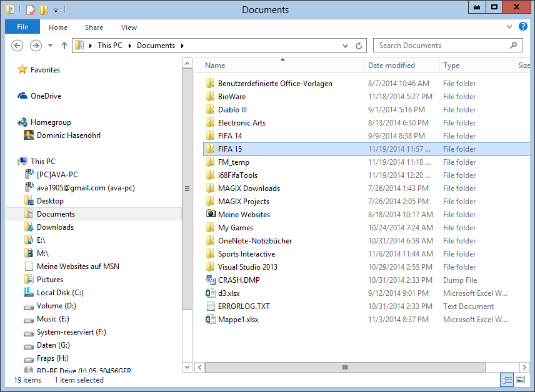535x392 pixels.
Task: Open the recent locations dropdown arrow
Action: click(x=49, y=46)
